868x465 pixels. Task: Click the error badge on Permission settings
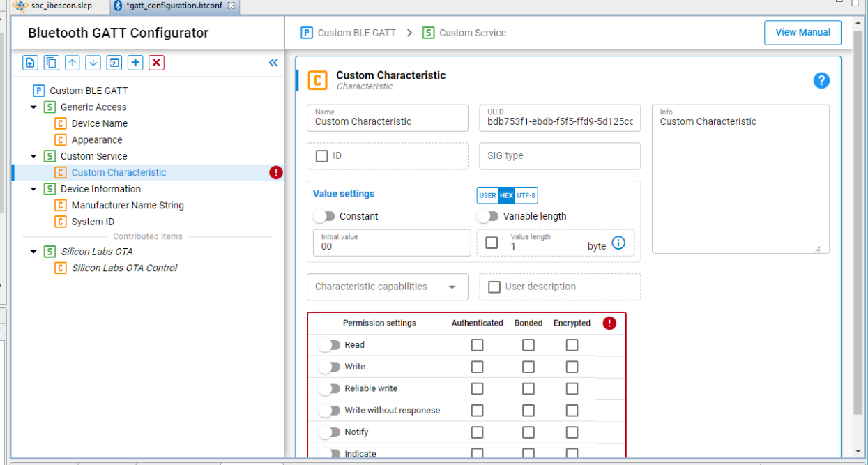click(x=609, y=323)
